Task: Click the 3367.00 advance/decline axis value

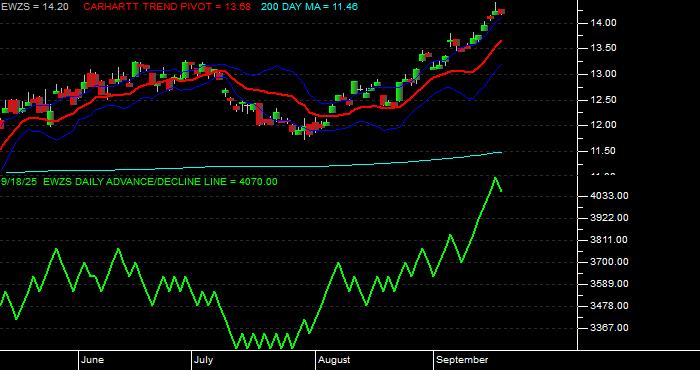Action: (x=609, y=328)
